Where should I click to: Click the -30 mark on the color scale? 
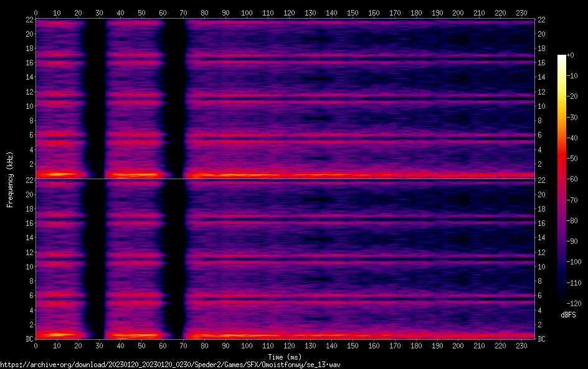click(570, 118)
